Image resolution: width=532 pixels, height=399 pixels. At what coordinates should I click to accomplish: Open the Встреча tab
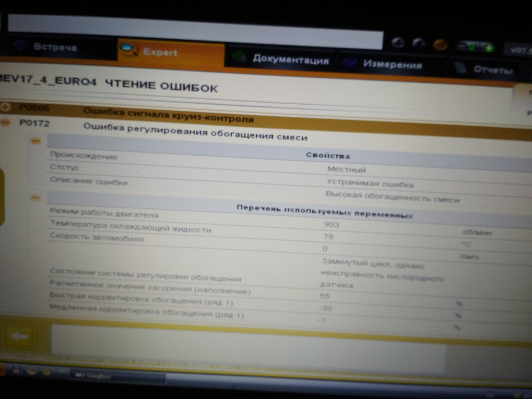coord(56,47)
